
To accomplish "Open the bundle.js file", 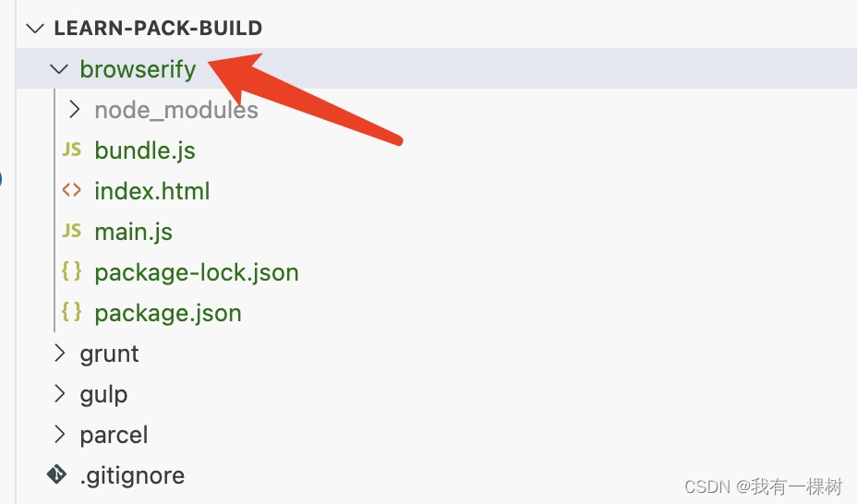I will (145, 150).
